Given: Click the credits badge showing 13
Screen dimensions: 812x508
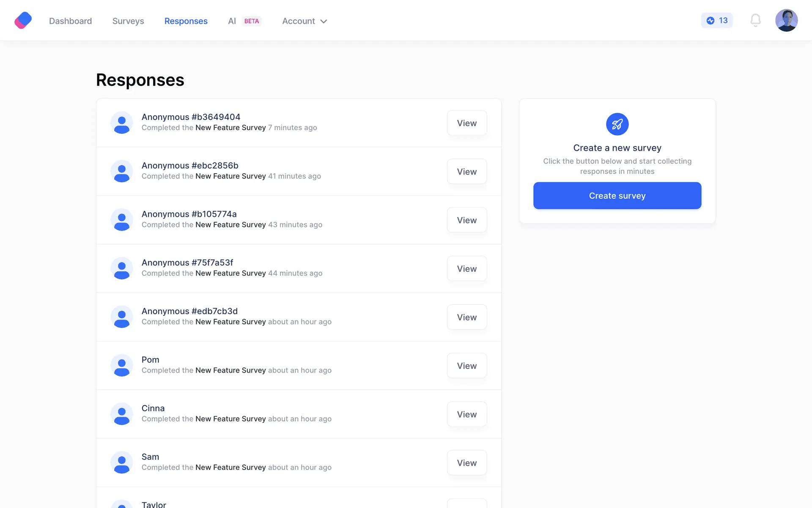Looking at the screenshot, I should pos(717,20).
